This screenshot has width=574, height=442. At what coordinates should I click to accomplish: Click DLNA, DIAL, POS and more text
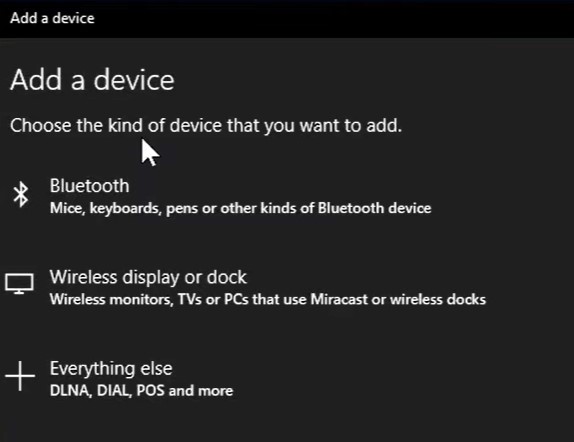pos(141,390)
